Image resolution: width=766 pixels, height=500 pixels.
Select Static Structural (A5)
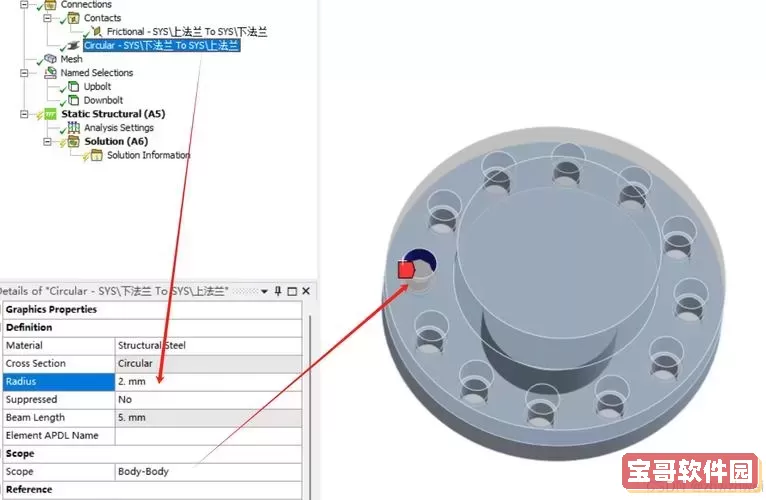coord(113,114)
